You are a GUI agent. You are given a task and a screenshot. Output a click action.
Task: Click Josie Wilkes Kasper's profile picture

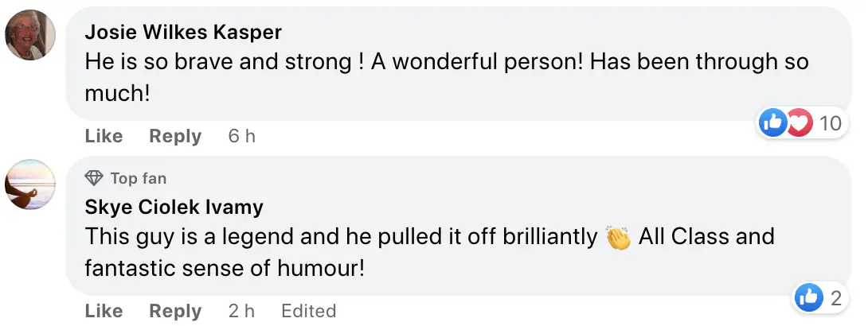pyautogui.click(x=30, y=35)
